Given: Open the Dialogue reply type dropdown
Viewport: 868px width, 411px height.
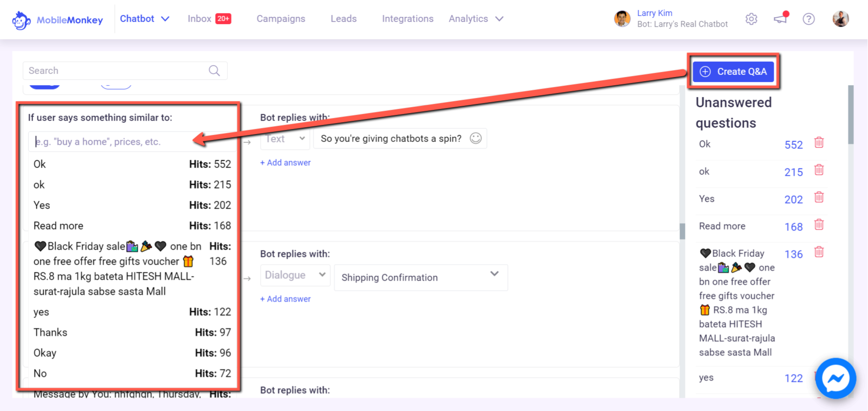Looking at the screenshot, I should (x=295, y=275).
